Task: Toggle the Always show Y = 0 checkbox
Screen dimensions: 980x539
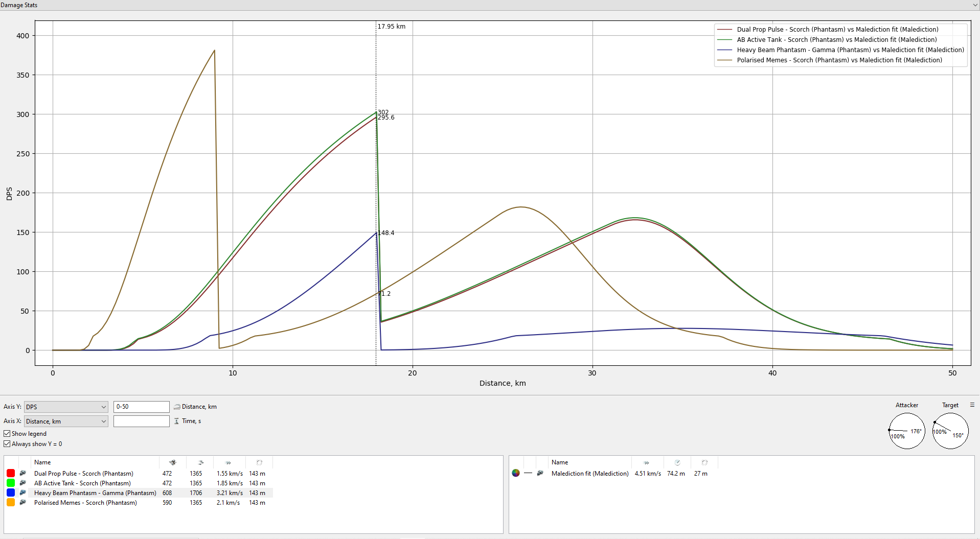Action: [7, 443]
